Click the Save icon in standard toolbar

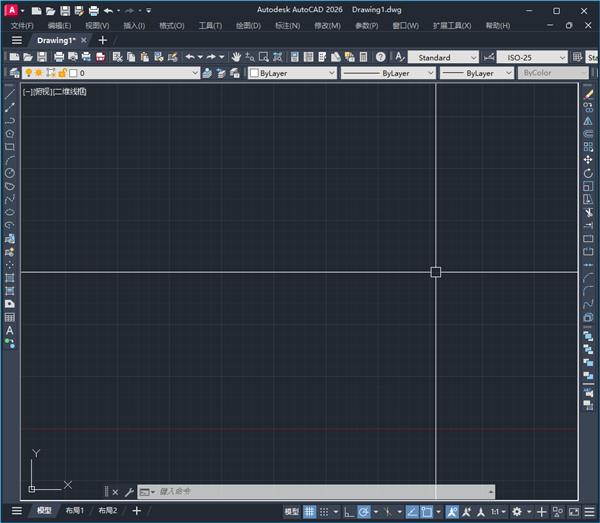click(x=42, y=57)
